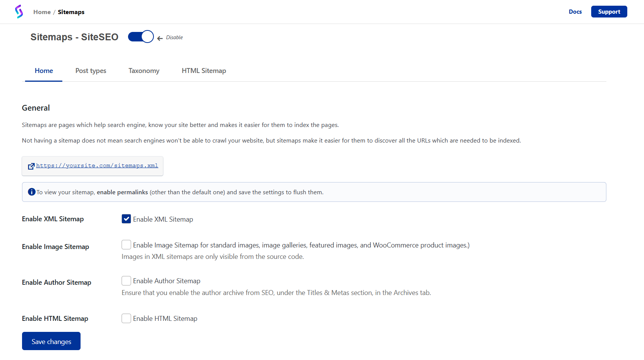644x360 pixels.
Task: Go to Home in the breadcrumb
Action: point(42,12)
